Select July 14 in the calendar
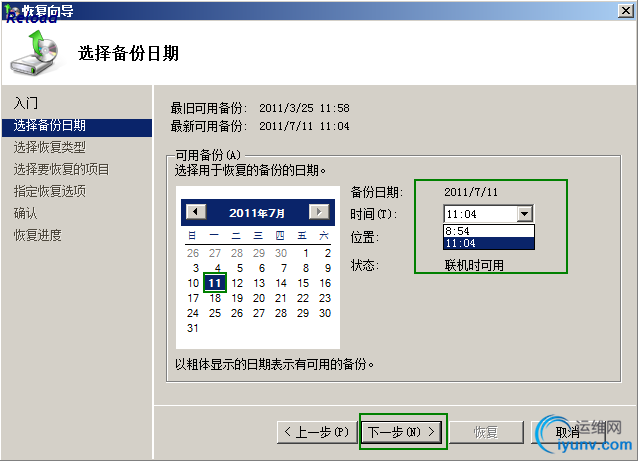Viewport: 638px width, 461px height. pos(281,283)
